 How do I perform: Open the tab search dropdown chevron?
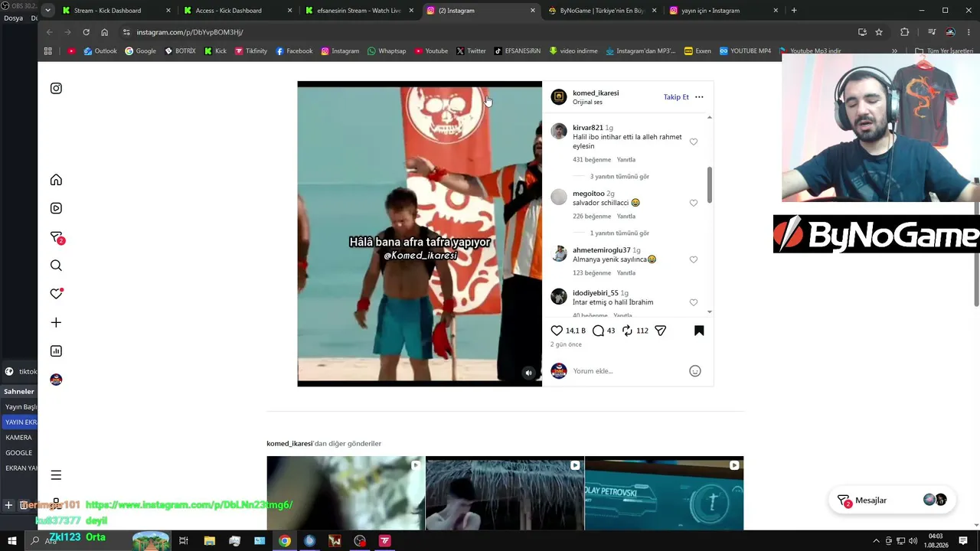(47, 11)
